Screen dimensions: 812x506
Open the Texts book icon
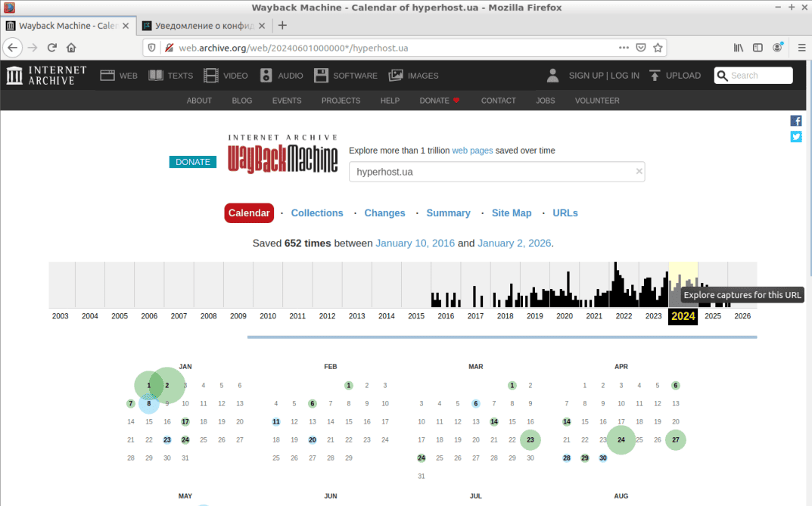click(156, 76)
